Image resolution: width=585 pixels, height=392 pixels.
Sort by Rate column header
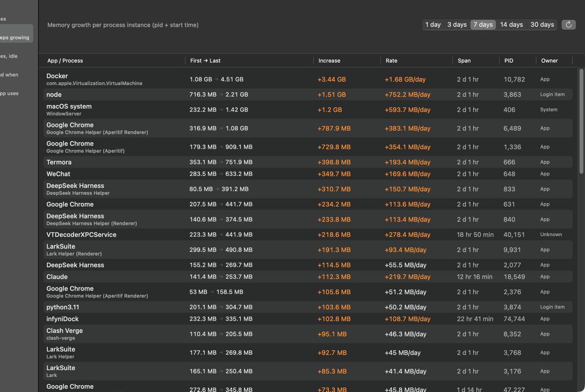(x=391, y=61)
